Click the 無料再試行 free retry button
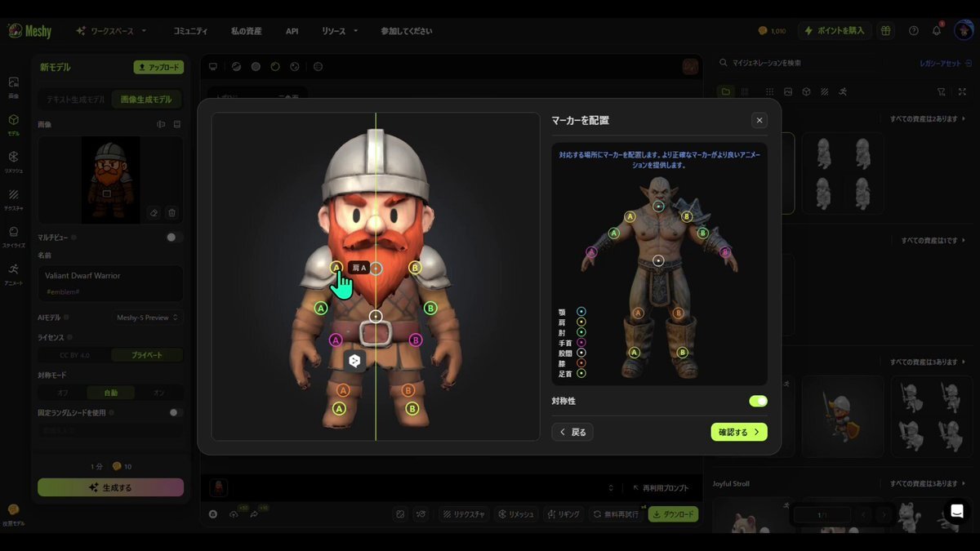This screenshot has height=551, width=980. (x=617, y=514)
